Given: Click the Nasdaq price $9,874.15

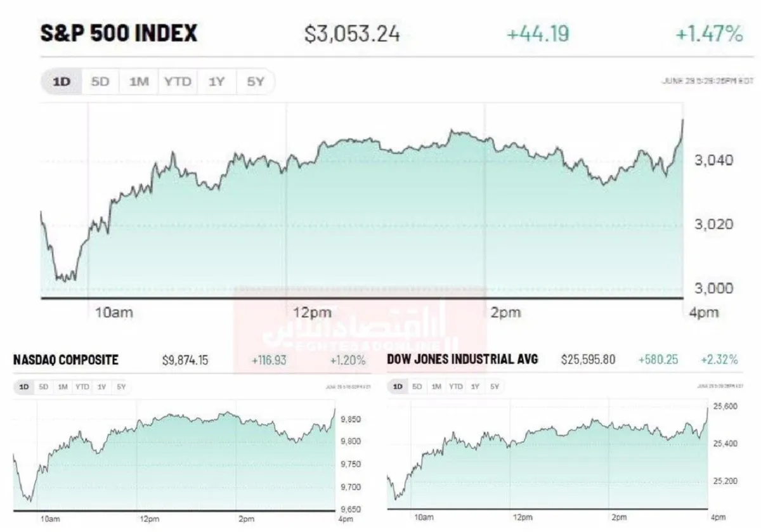Looking at the screenshot, I should coord(185,360).
